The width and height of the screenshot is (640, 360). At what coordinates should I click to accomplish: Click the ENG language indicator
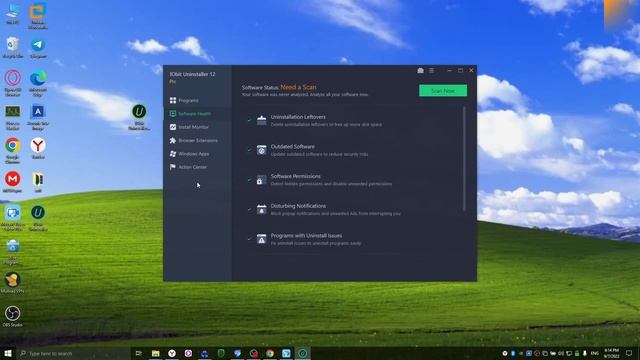595,353
